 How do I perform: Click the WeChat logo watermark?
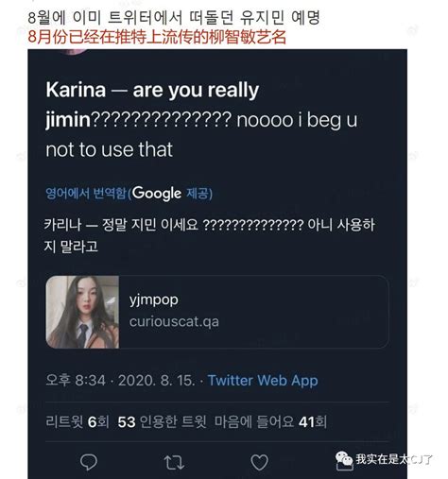(x=344, y=458)
